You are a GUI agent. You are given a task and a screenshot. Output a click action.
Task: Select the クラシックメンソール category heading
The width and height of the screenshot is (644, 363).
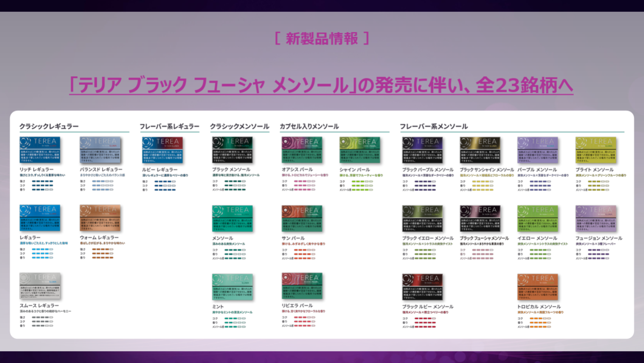click(x=240, y=127)
